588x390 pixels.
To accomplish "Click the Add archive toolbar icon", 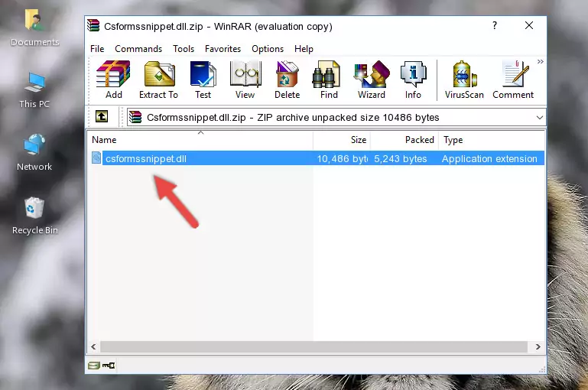I will (113, 80).
